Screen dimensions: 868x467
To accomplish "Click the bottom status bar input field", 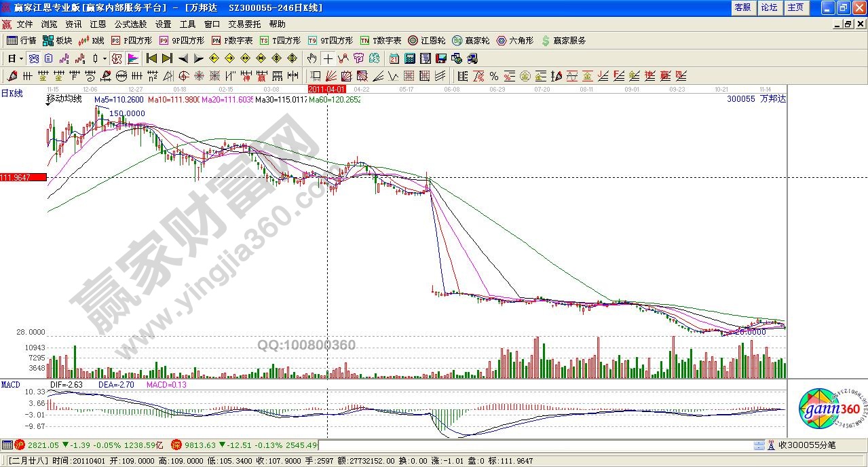I will point(535,445).
